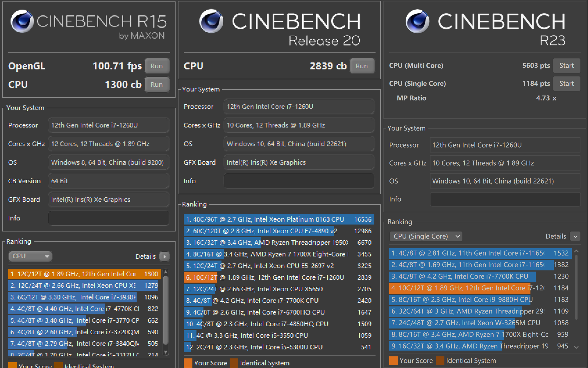Screen dimensions: 588x368
Task: Select R20 ranking Xeon E7-4890 v2 row
Action: [279, 231]
